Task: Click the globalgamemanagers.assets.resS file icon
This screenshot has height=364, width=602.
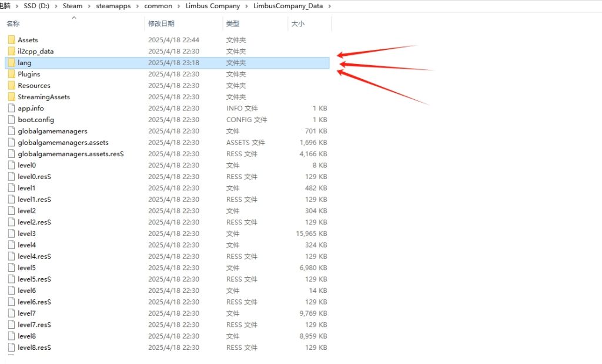Action: tap(12, 154)
